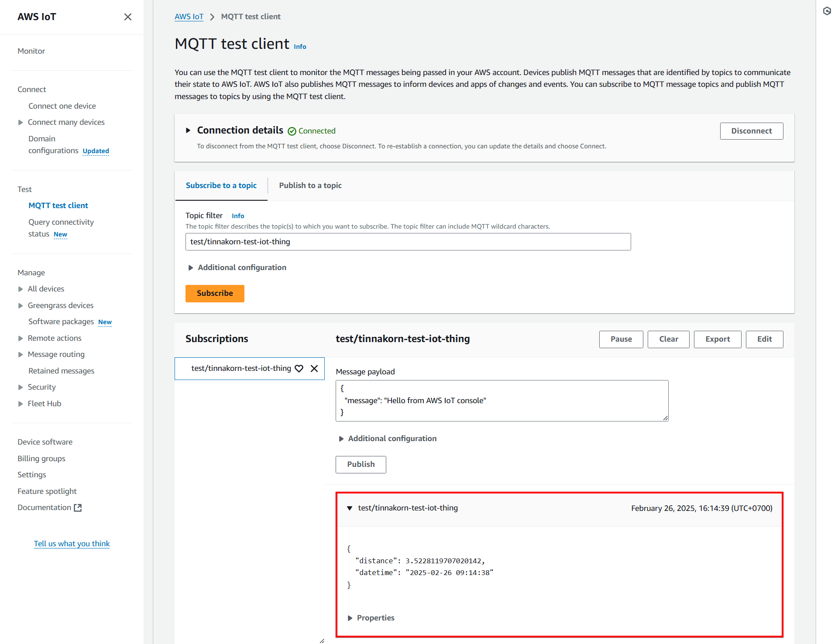Click the Tell us what you think link
Screen dimensions: 838x644
click(72, 544)
